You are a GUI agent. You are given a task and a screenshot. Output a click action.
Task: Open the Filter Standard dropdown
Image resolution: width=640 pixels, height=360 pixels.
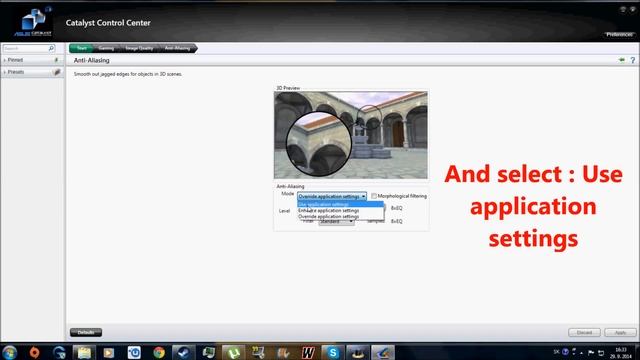336,221
